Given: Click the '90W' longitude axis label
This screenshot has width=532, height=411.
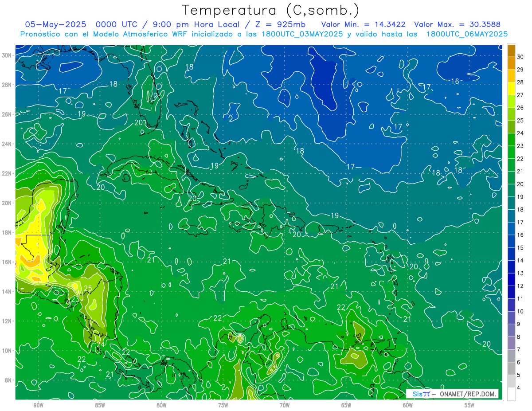Looking at the screenshot, I should (x=38, y=405).
